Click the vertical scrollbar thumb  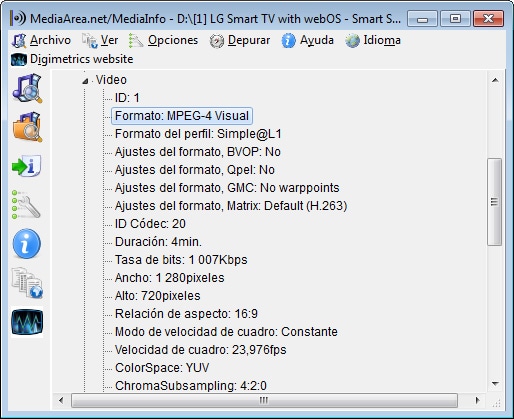(494, 202)
